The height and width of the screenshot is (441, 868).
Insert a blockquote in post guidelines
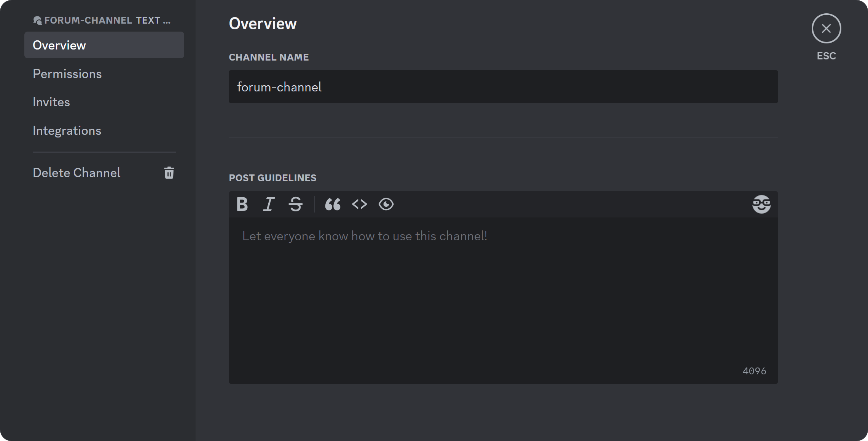pyautogui.click(x=332, y=204)
